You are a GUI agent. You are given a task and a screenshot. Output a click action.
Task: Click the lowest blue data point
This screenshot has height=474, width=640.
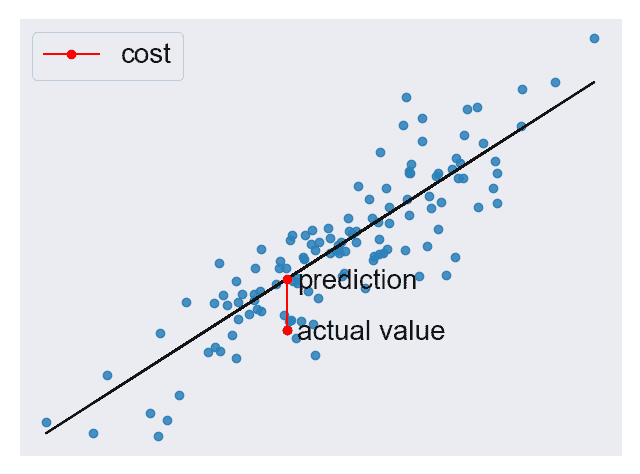pyautogui.click(x=158, y=436)
